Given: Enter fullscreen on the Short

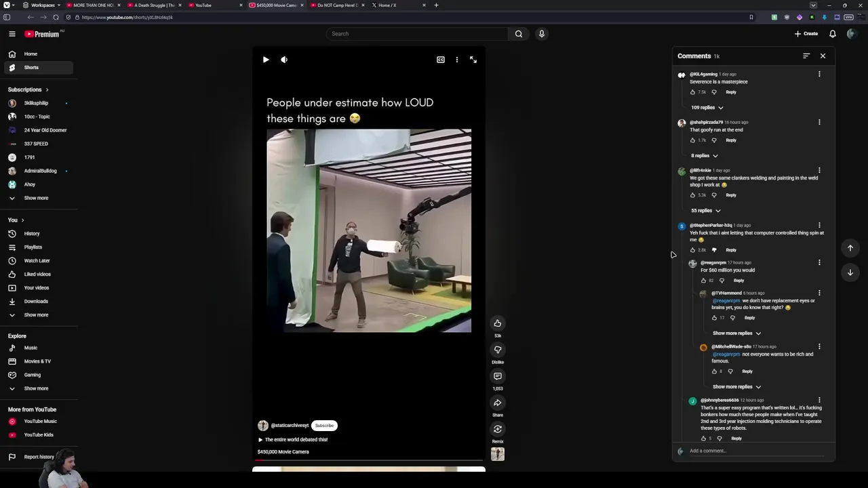Looking at the screenshot, I should pyautogui.click(x=473, y=60).
